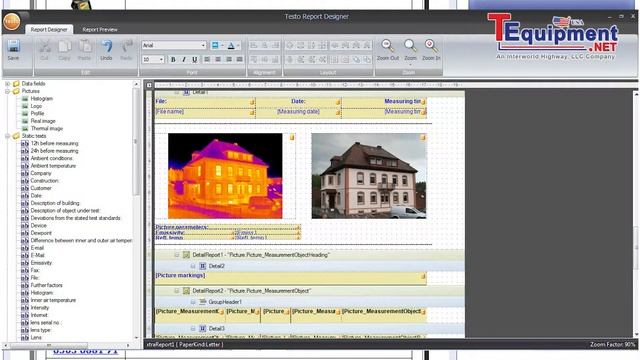Image resolution: width=640 pixels, height=360 pixels.
Task: Switch to the Report Designer tab
Action: (x=49, y=29)
